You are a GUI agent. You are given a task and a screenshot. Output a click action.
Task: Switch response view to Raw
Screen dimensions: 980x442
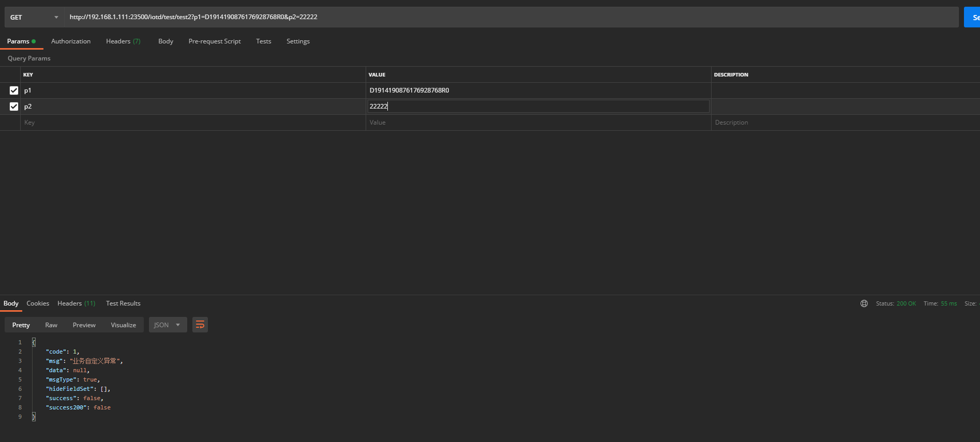pos(51,325)
